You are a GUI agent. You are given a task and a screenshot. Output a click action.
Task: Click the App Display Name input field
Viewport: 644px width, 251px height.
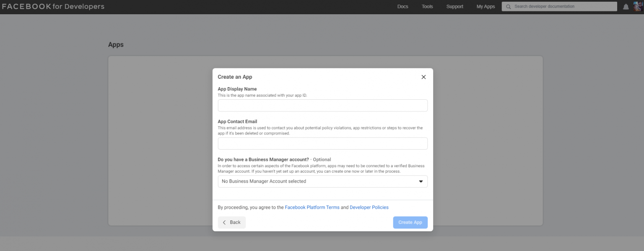pos(322,105)
